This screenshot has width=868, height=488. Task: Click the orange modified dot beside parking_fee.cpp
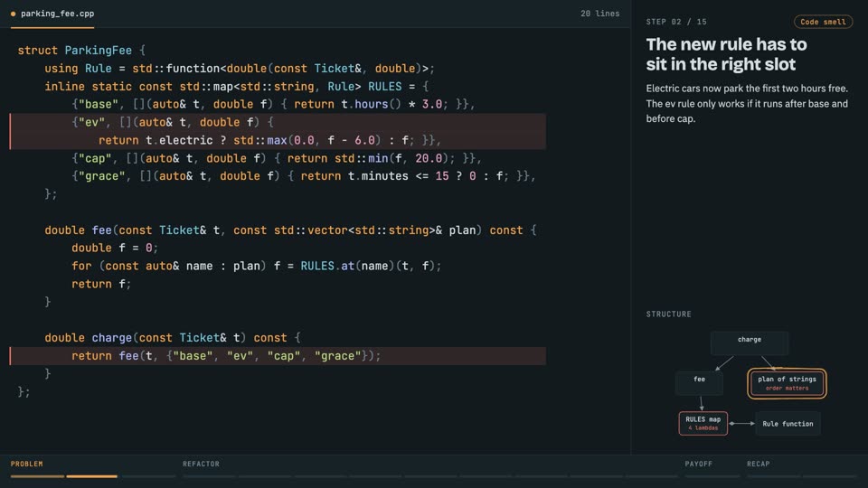coord(14,14)
